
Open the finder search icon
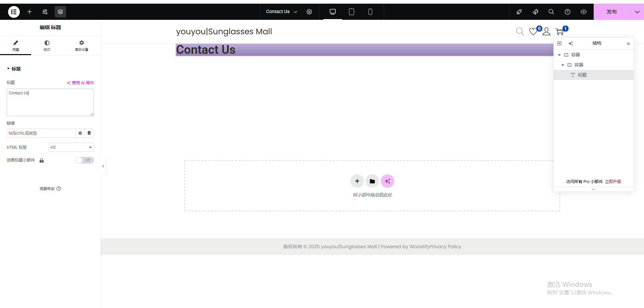(x=551, y=12)
